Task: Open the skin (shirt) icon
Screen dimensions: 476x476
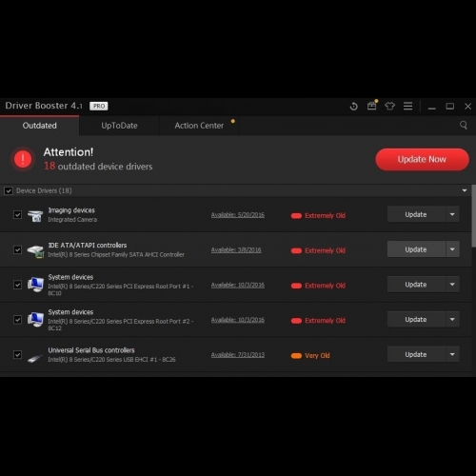Action: (x=389, y=106)
